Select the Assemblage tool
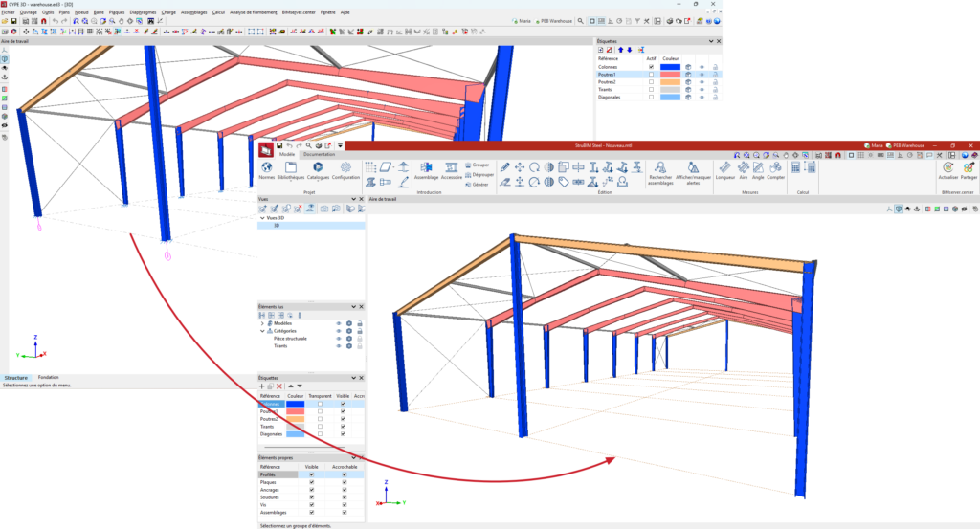The height and width of the screenshot is (529, 980). (427, 169)
